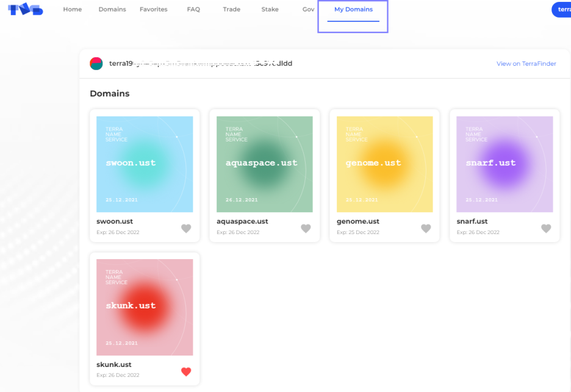Click the View on TerraFinder link

click(x=526, y=63)
